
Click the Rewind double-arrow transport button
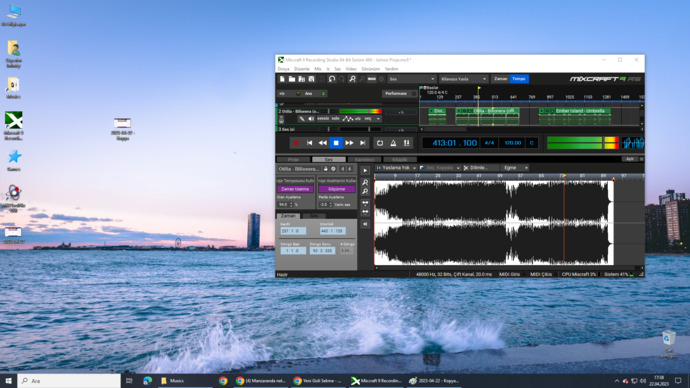[x=323, y=143]
